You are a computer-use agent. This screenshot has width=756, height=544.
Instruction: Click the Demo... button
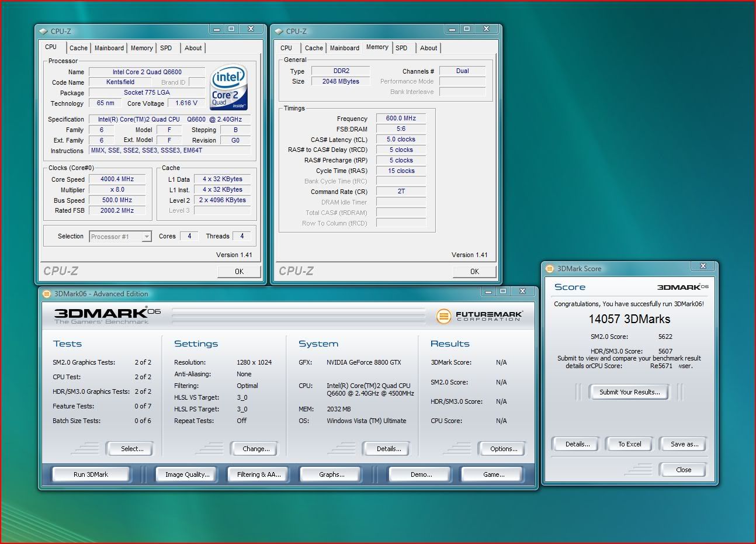coord(421,474)
